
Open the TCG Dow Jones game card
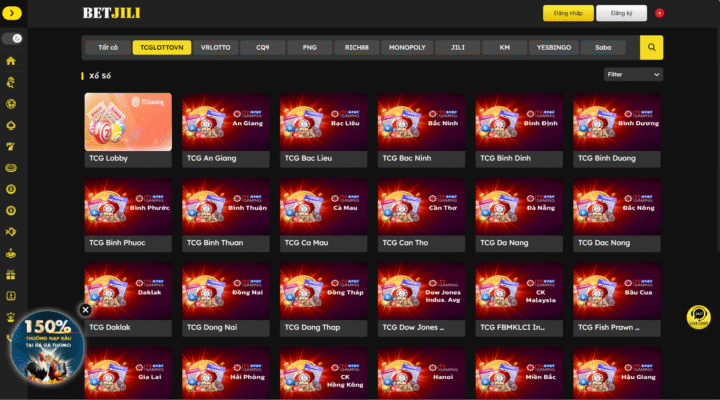[422, 299]
